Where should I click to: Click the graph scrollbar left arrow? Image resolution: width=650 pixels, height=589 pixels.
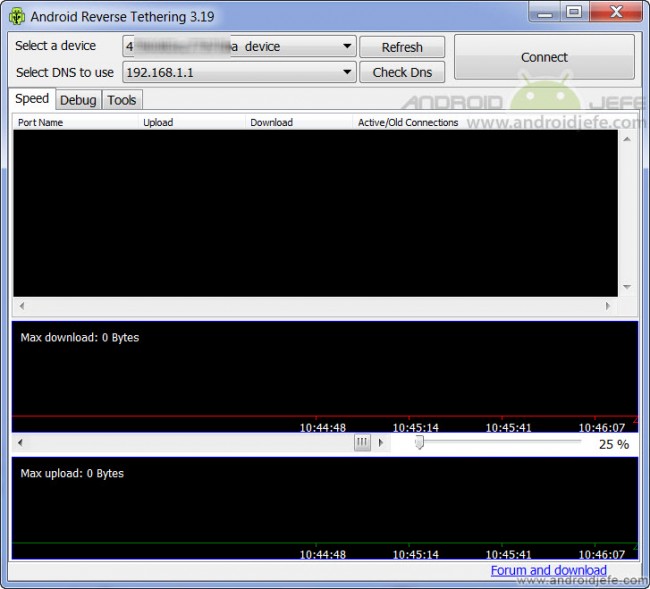coord(21,442)
